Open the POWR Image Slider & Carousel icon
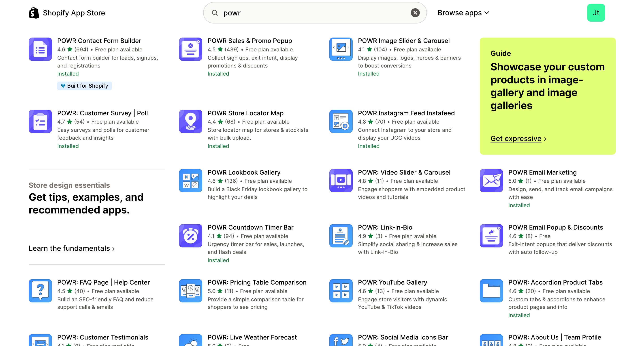This screenshot has height=346, width=644. point(341,49)
